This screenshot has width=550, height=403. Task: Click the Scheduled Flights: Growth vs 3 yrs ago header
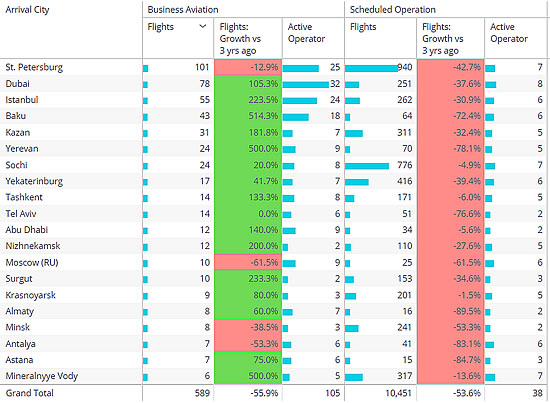443,39
